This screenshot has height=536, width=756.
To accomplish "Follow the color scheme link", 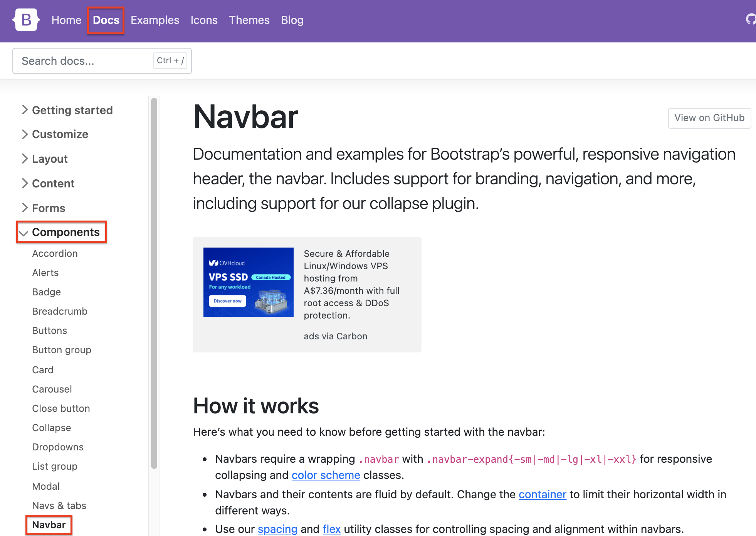I will pos(326,475).
